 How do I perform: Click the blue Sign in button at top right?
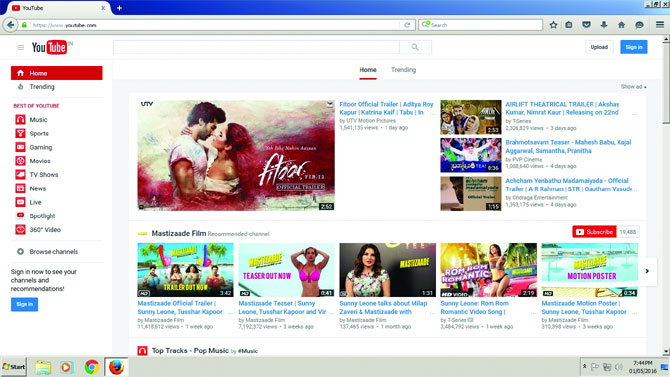tap(634, 47)
